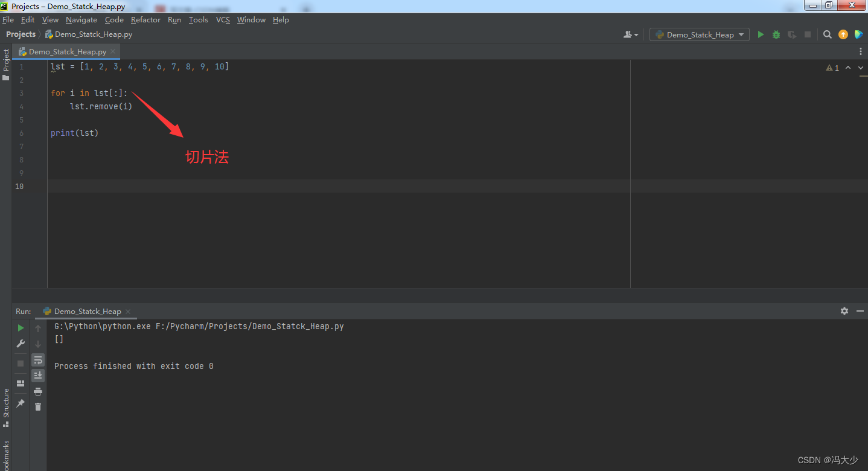
Task: Clear the console with trash icon
Action: pos(38,407)
